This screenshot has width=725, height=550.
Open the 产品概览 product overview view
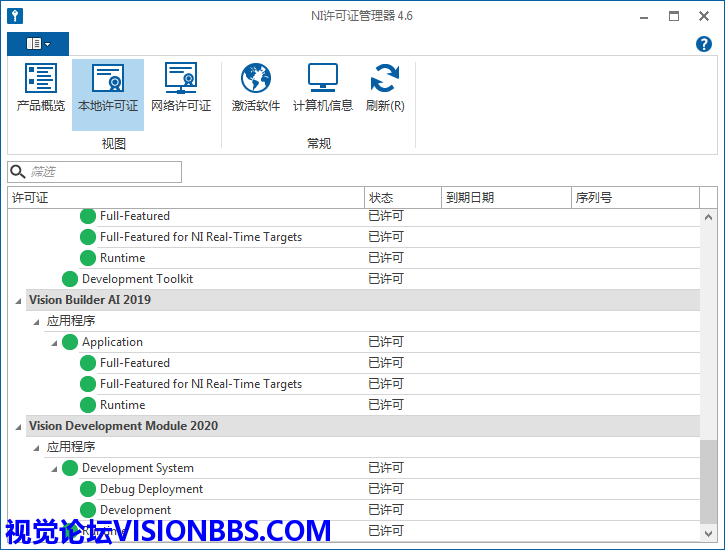coord(41,88)
